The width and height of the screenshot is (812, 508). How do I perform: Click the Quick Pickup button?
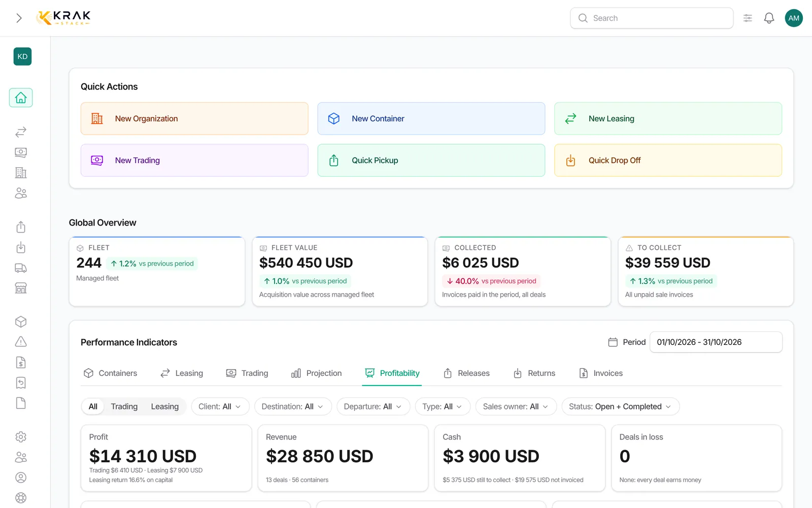[x=431, y=160]
